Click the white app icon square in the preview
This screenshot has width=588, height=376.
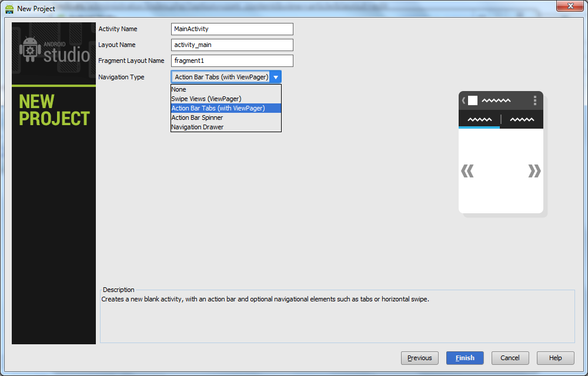point(473,100)
